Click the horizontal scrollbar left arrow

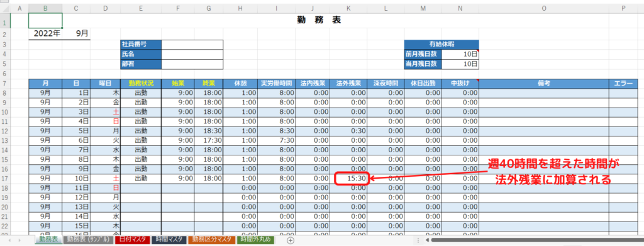pos(428,240)
